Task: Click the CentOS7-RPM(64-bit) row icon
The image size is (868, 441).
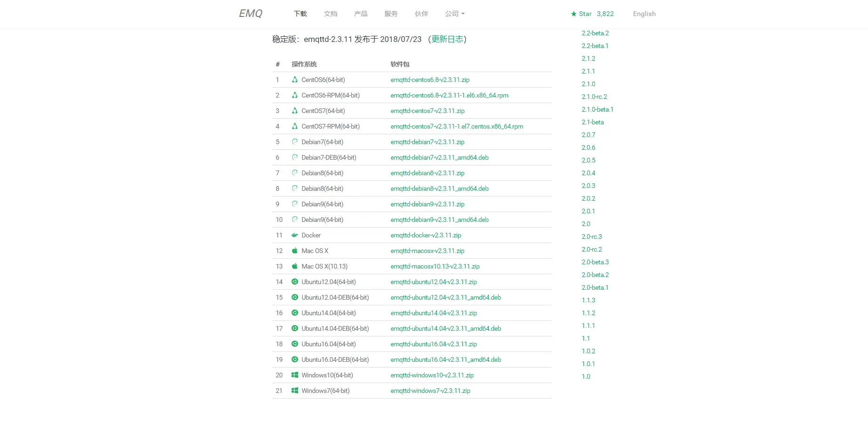Action: click(294, 126)
